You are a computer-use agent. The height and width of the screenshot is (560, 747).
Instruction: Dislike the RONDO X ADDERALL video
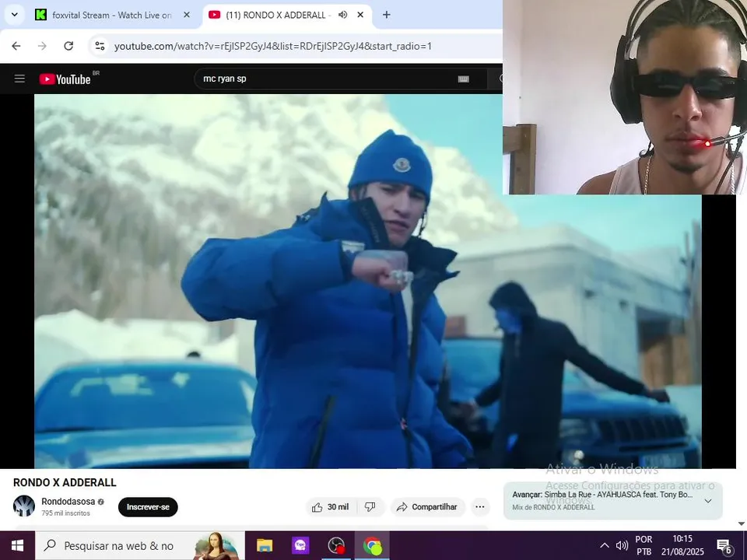(x=370, y=507)
